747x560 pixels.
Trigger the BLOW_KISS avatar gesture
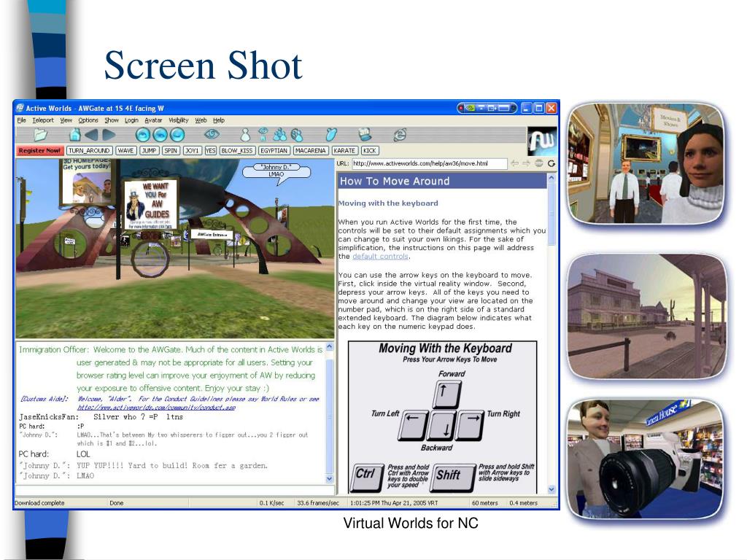(x=237, y=150)
